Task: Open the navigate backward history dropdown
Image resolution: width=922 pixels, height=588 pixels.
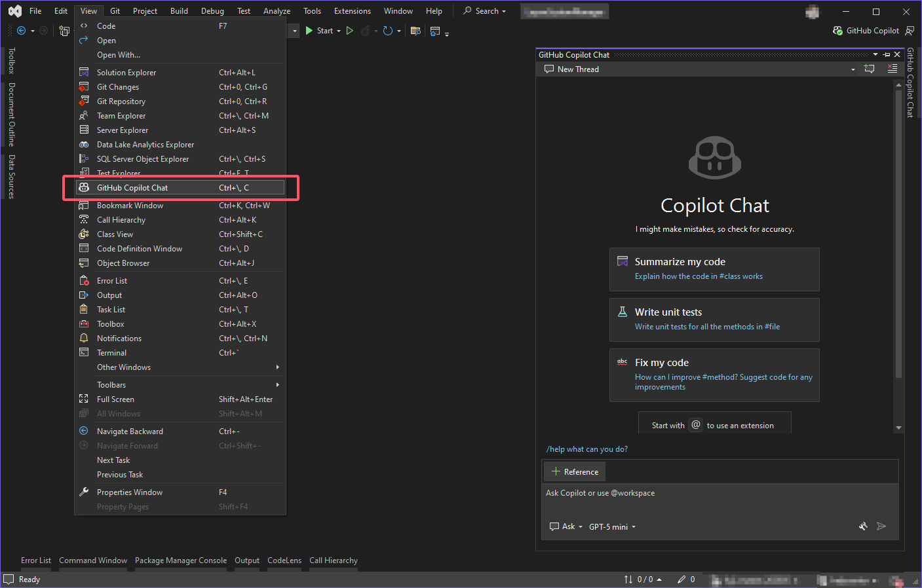Action: 33,31
